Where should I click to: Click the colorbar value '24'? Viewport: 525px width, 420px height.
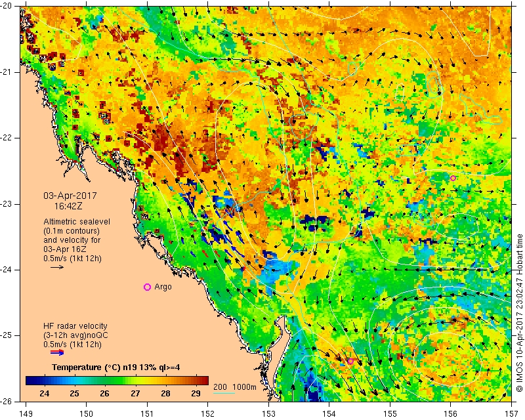pyautogui.click(x=44, y=394)
